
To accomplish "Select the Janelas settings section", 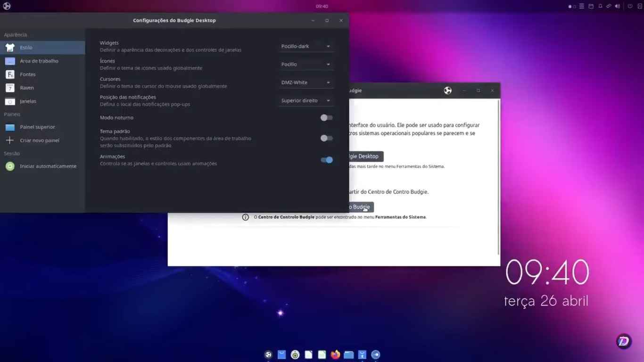I will point(27,101).
